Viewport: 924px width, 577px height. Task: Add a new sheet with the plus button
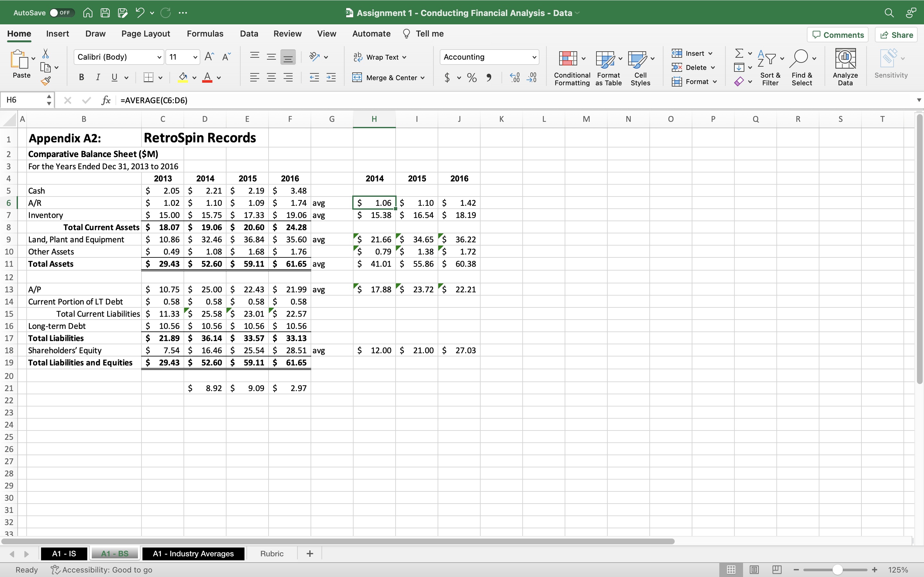(309, 553)
